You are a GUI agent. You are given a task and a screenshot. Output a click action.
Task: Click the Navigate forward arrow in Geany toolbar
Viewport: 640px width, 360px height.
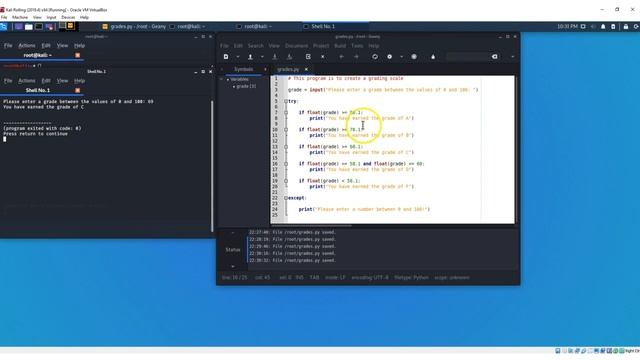tap(356, 57)
